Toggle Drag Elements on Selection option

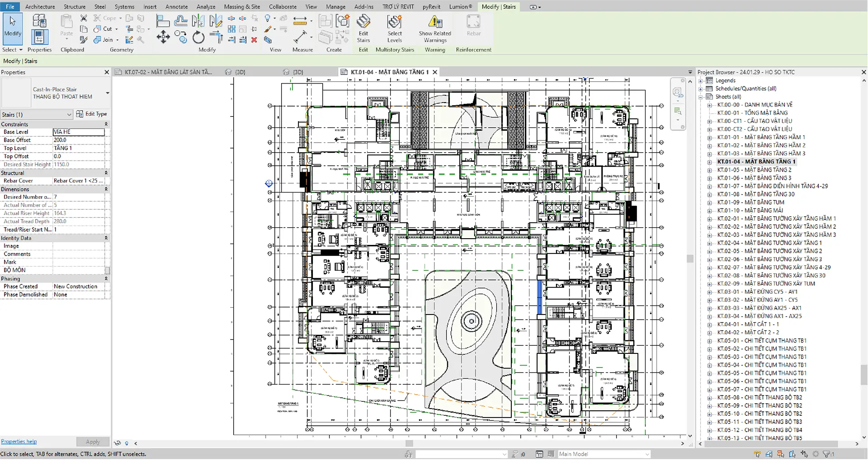804,454
